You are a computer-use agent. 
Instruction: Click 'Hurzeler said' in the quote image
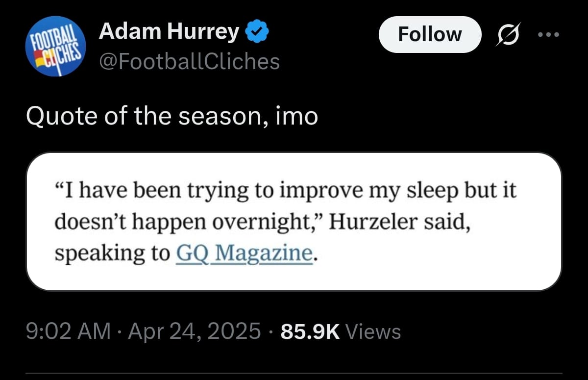point(399,222)
